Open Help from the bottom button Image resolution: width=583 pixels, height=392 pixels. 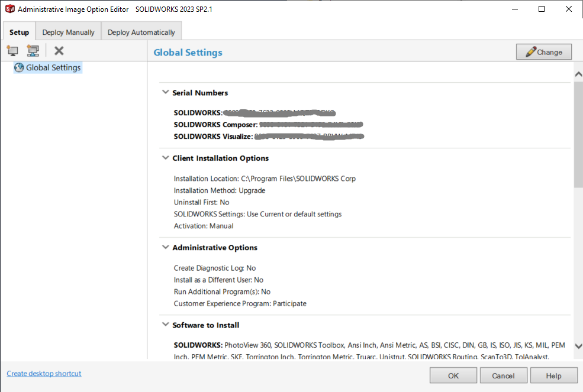[553, 375]
